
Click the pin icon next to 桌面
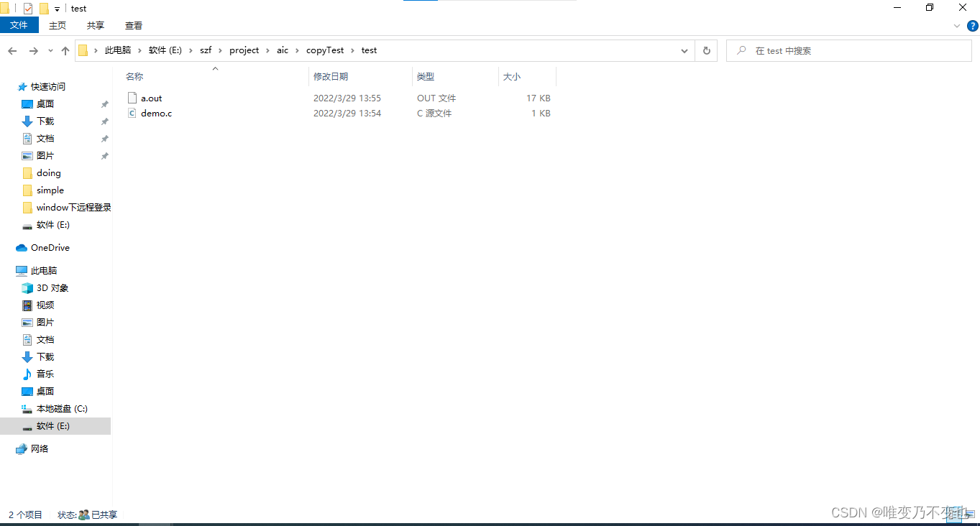tap(104, 104)
